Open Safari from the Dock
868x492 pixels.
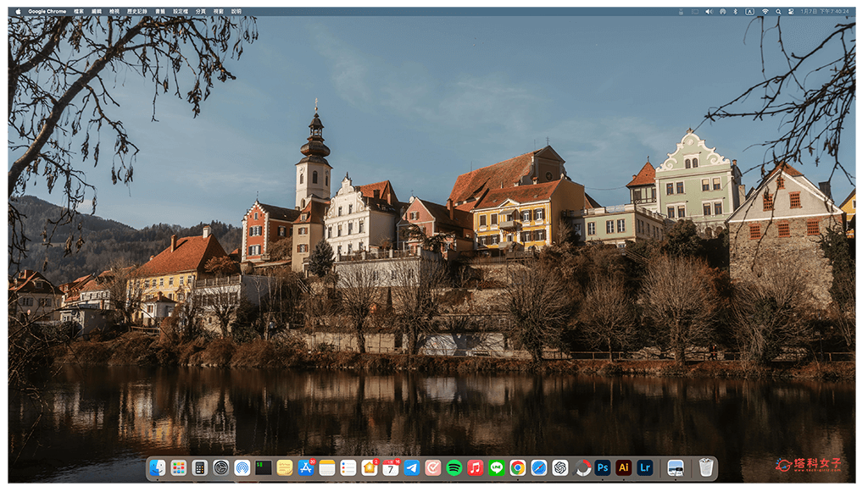point(539,468)
